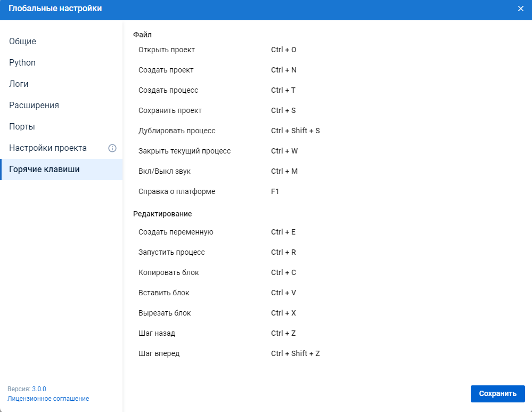Click the info icon beside Настройки проекта
Viewport: 532px width, 412px height.
pyautogui.click(x=112, y=148)
